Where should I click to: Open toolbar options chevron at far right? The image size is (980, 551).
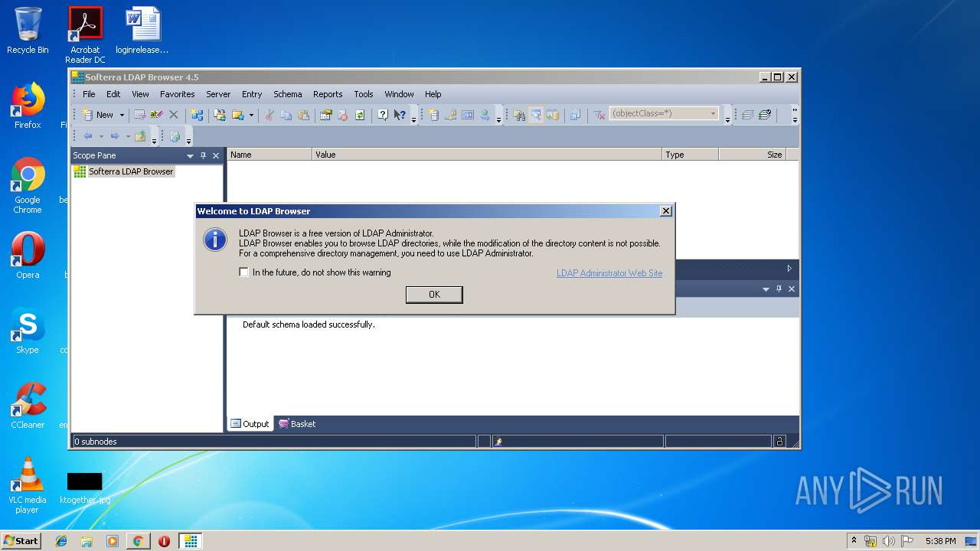[x=795, y=115]
